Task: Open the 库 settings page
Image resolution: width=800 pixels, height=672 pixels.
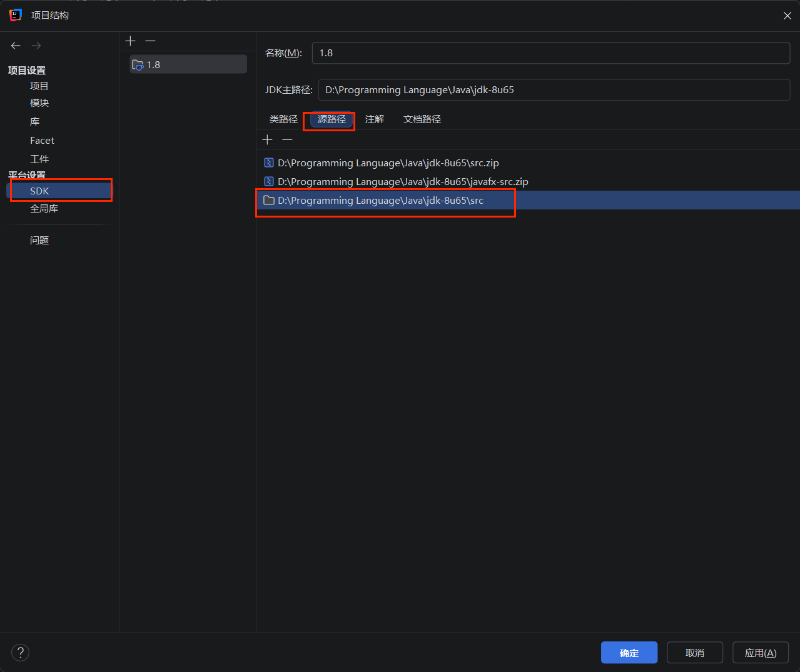Action: (x=35, y=121)
